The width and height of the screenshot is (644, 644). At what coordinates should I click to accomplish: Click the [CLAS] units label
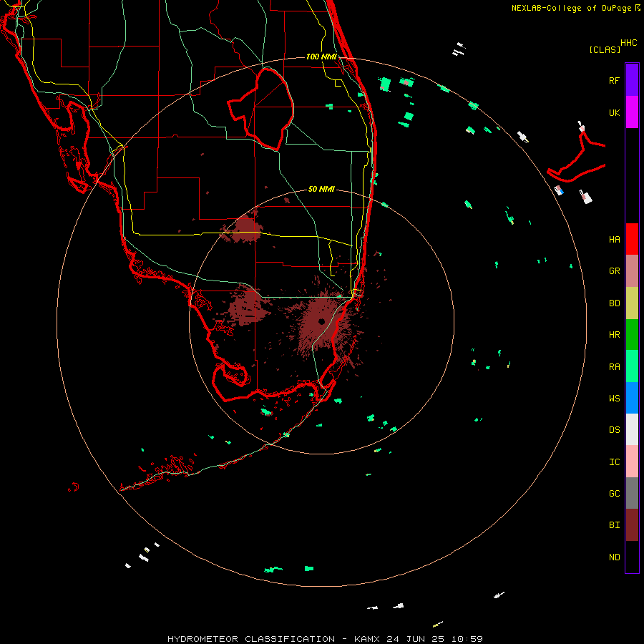605,49
